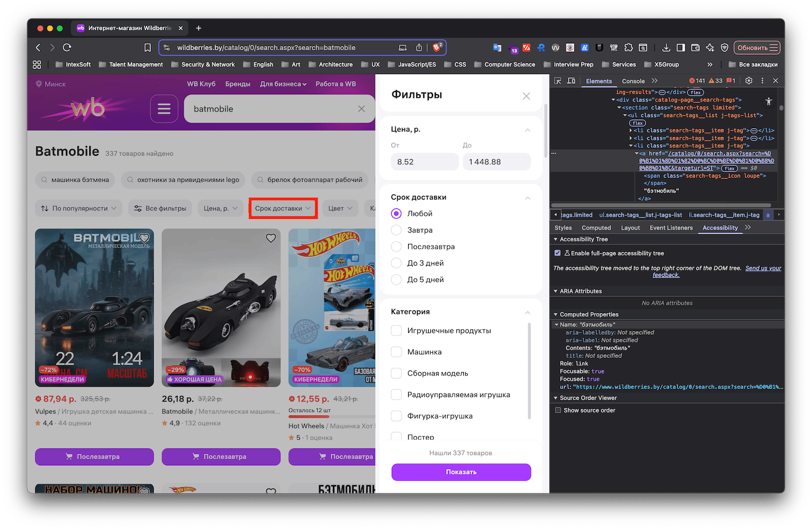Screen dimensions: 812x529
Task: Add the second Batmobile product to favorites
Action: click(271, 239)
